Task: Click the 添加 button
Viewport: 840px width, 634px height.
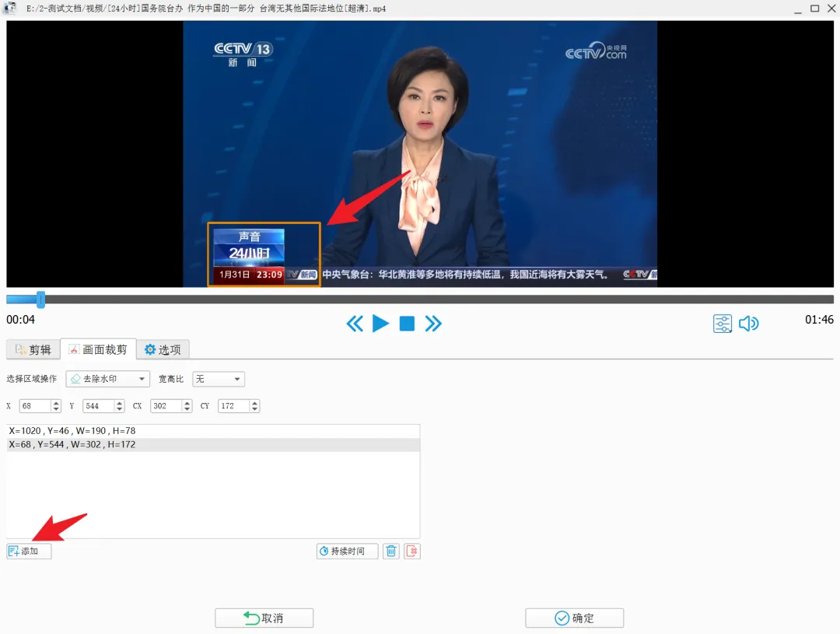Action: 29,551
